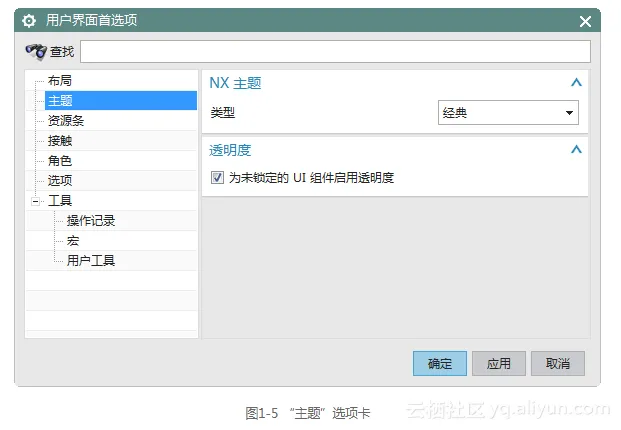The height and width of the screenshot is (430, 621).
Task: Select 角色 in the tree
Action: point(59,161)
